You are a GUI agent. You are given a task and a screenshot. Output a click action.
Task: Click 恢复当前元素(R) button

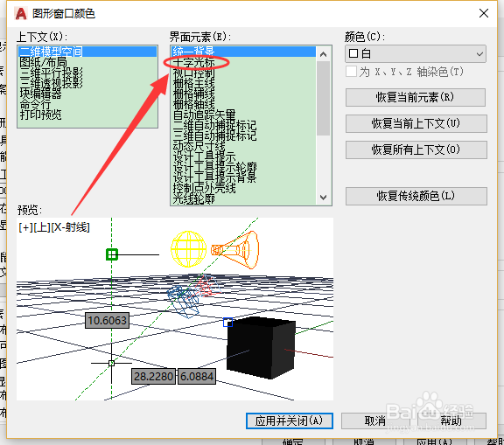point(416,97)
